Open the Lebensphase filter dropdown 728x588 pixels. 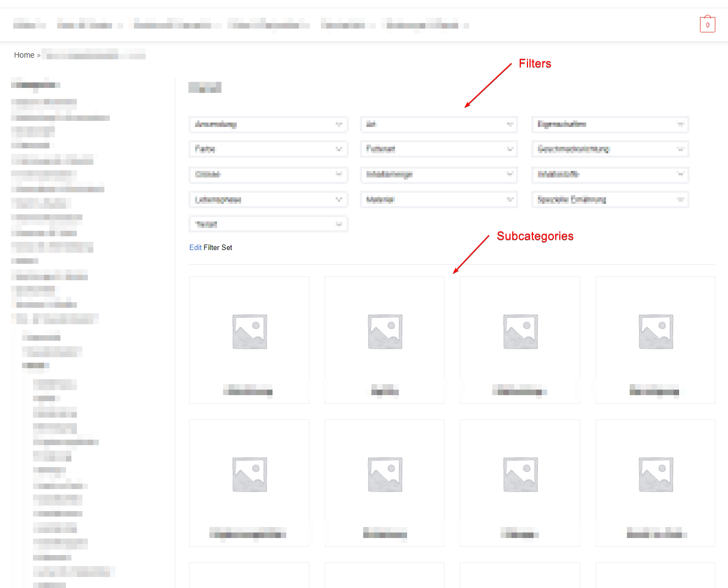pyautogui.click(x=268, y=200)
